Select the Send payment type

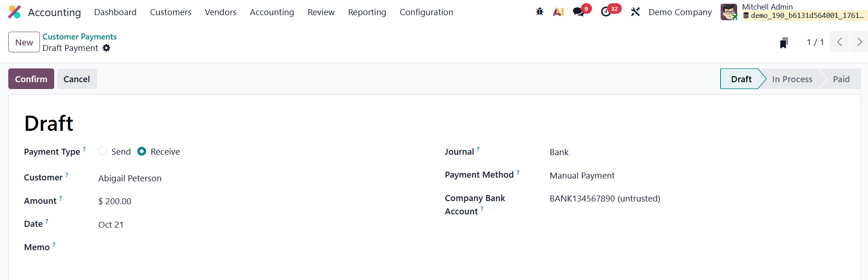coord(103,151)
